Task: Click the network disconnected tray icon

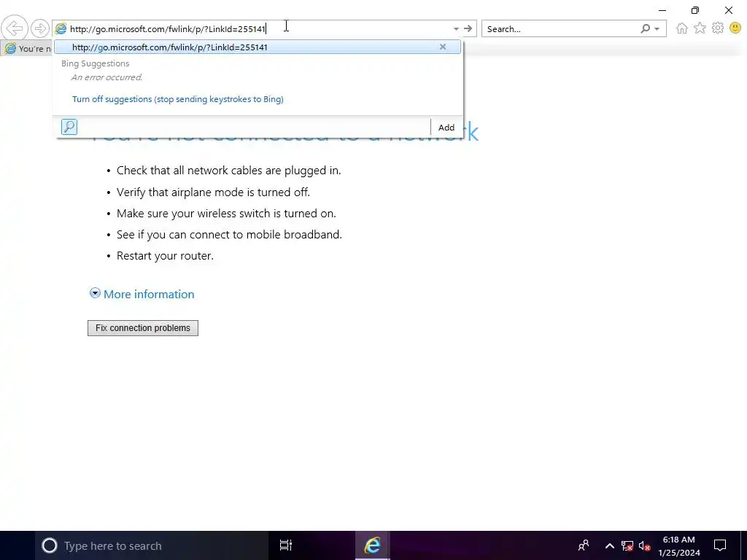Action: pyautogui.click(x=627, y=545)
